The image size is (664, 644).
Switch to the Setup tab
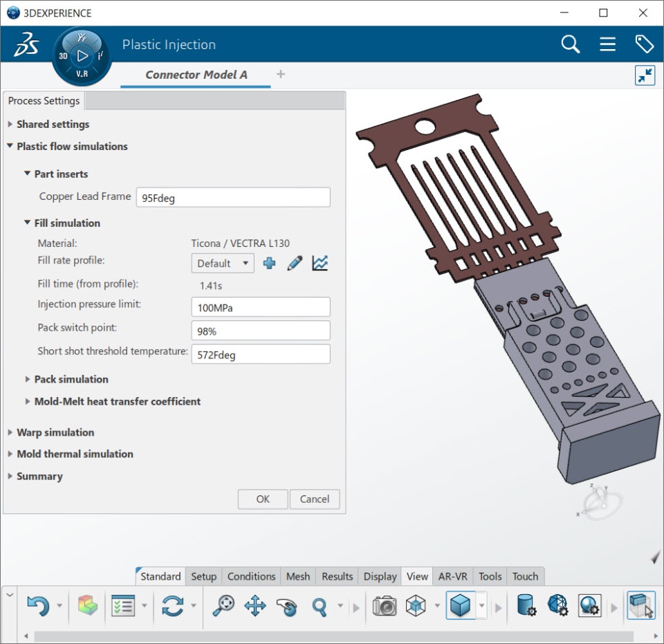click(x=203, y=576)
